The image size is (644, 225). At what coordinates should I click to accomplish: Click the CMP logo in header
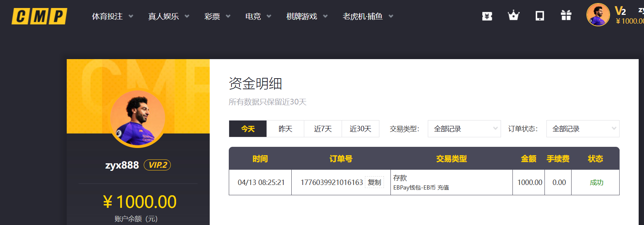39,16
